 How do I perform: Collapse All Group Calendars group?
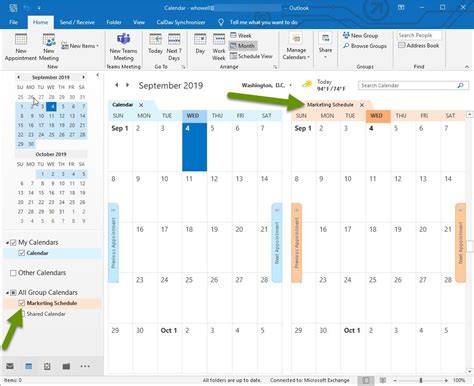pyautogui.click(x=7, y=293)
